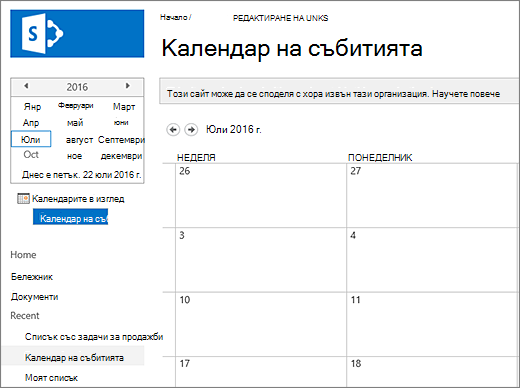Select day 3 in calendar grid
Image resolution: width=520 pixels, height=388 pixels.
[x=182, y=235]
